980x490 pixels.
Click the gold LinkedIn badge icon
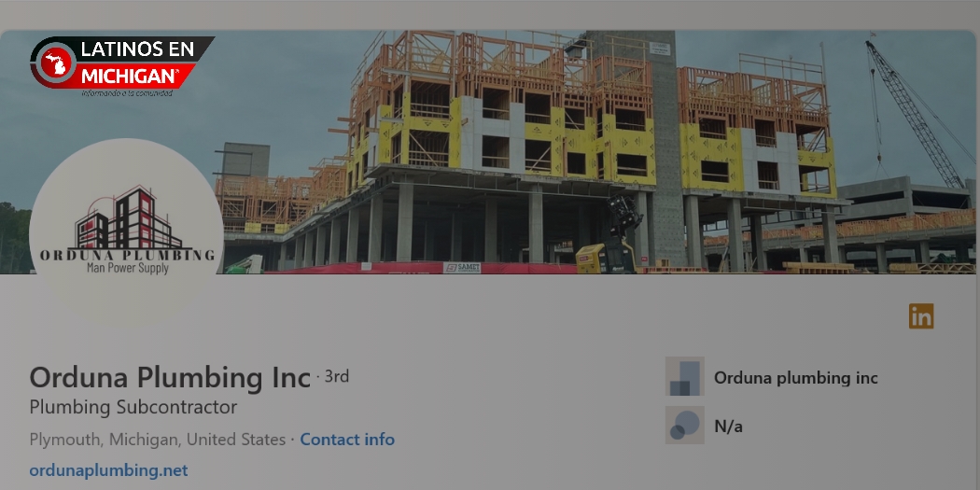[x=921, y=316]
